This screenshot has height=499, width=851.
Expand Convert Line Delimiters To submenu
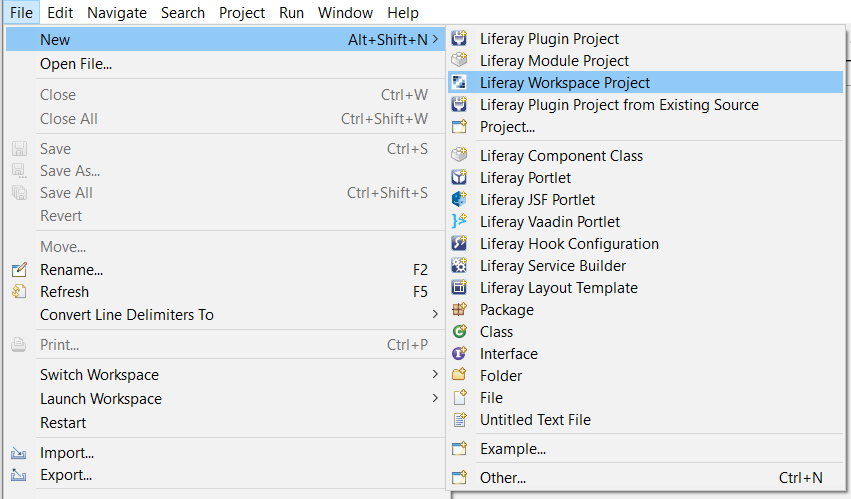[x=435, y=314]
